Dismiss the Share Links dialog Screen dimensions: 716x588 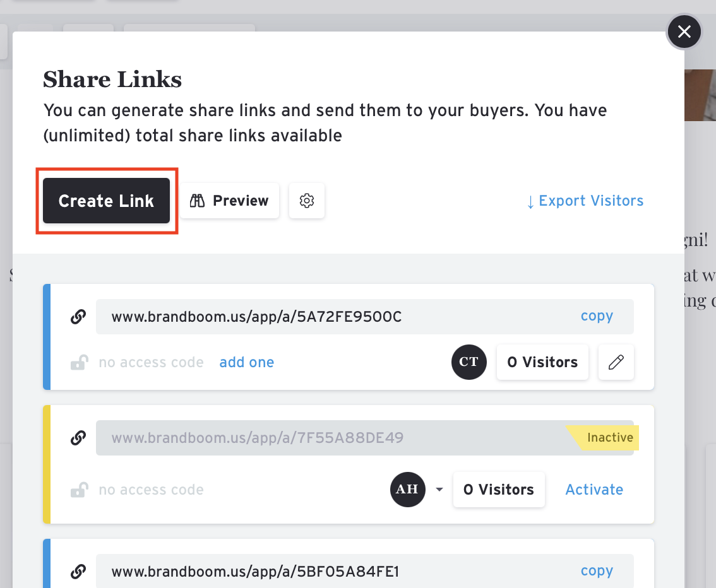(x=684, y=32)
